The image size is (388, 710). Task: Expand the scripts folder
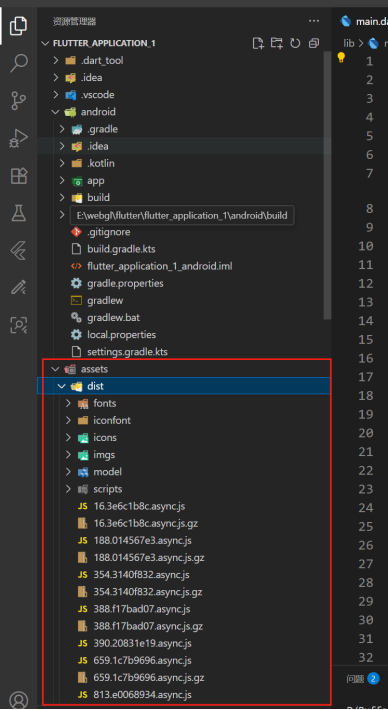click(68, 489)
